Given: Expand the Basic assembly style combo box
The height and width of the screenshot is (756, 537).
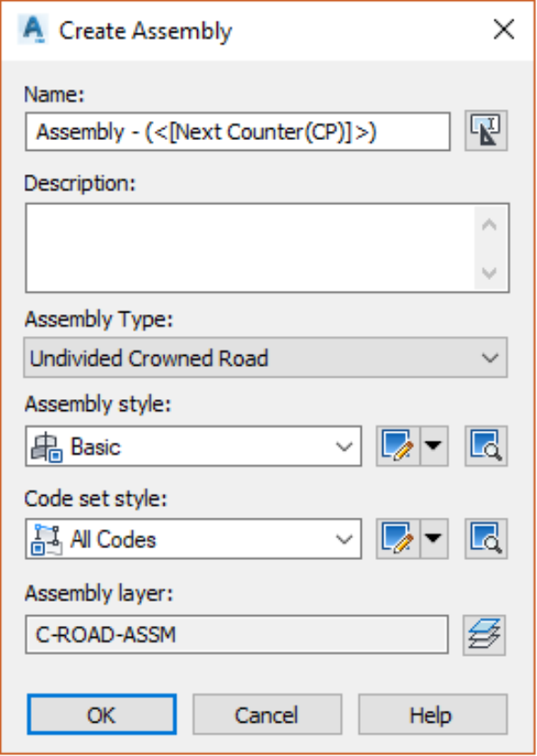Looking at the screenshot, I should coord(193,446).
